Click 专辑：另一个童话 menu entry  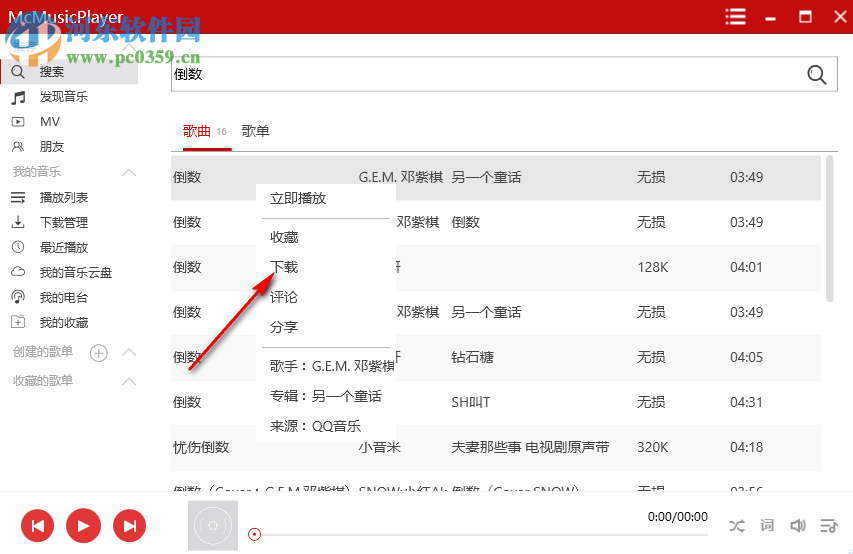(x=326, y=396)
